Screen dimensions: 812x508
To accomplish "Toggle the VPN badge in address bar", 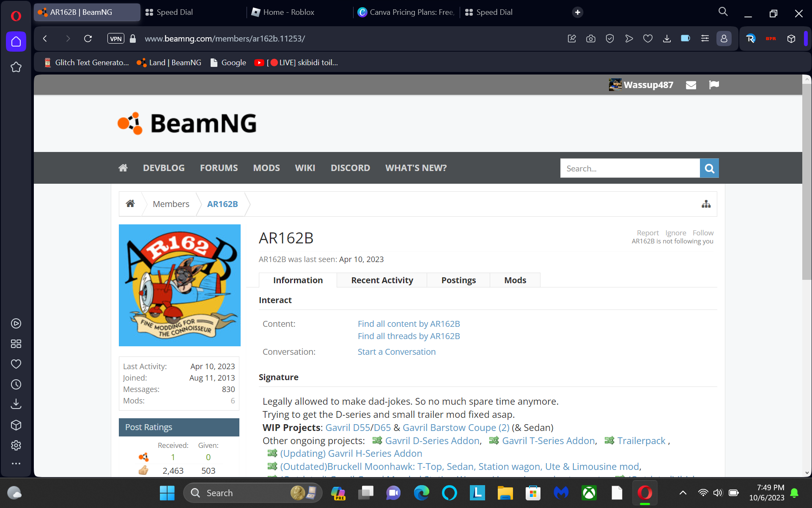I will coord(115,39).
